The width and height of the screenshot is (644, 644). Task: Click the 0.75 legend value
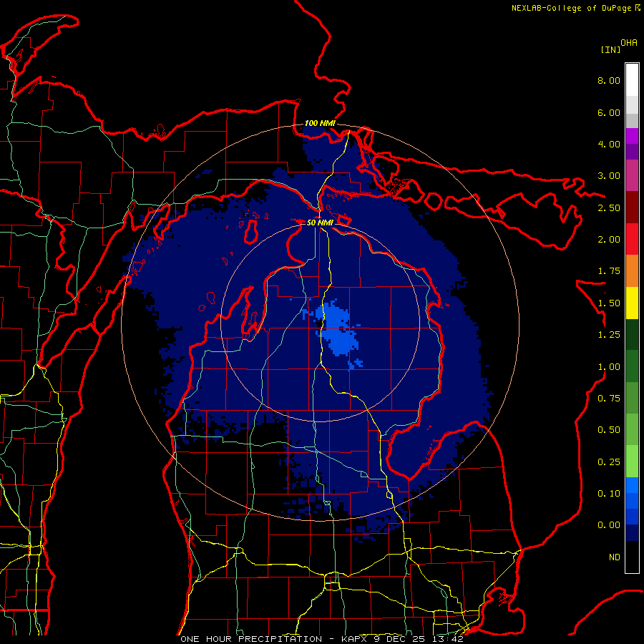point(609,399)
